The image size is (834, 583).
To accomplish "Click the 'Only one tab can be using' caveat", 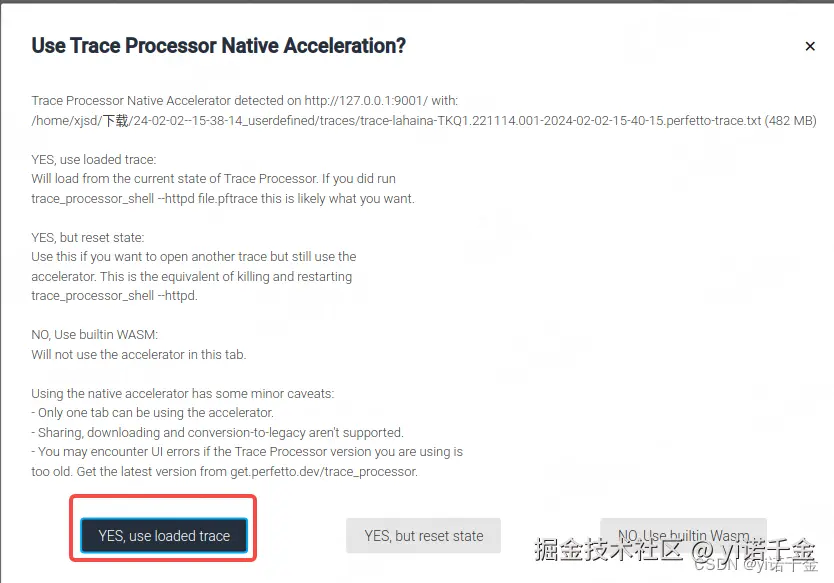I will point(153,413).
